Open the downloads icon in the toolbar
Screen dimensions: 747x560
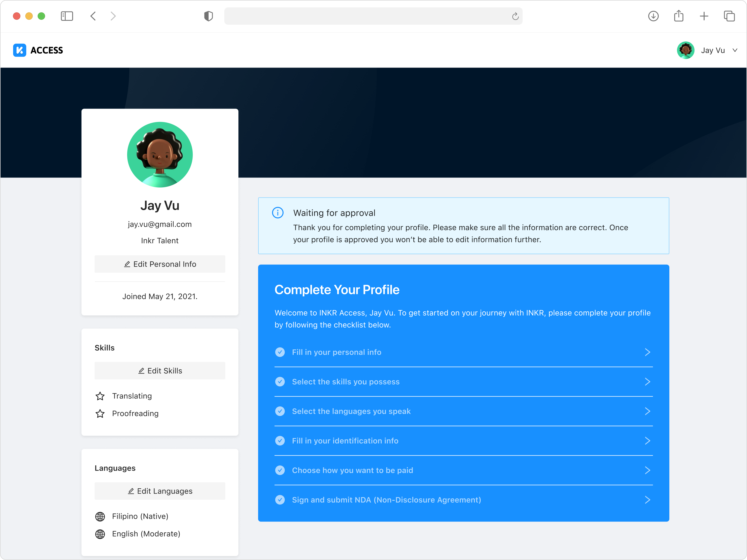(653, 16)
